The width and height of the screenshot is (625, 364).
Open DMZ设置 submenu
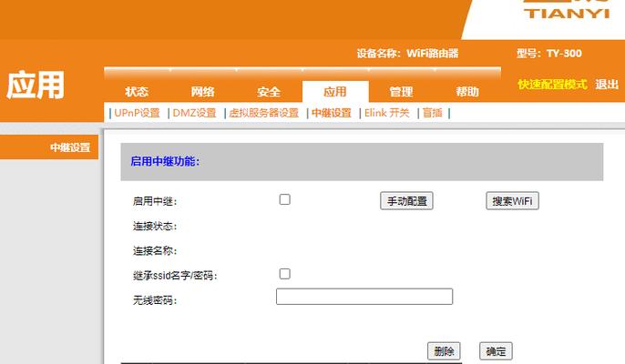[x=194, y=113]
